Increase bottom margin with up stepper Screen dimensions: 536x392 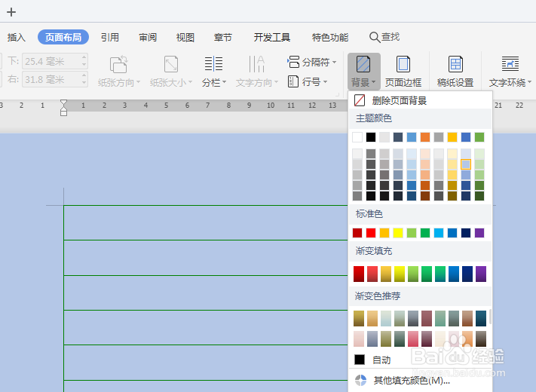coord(84,57)
